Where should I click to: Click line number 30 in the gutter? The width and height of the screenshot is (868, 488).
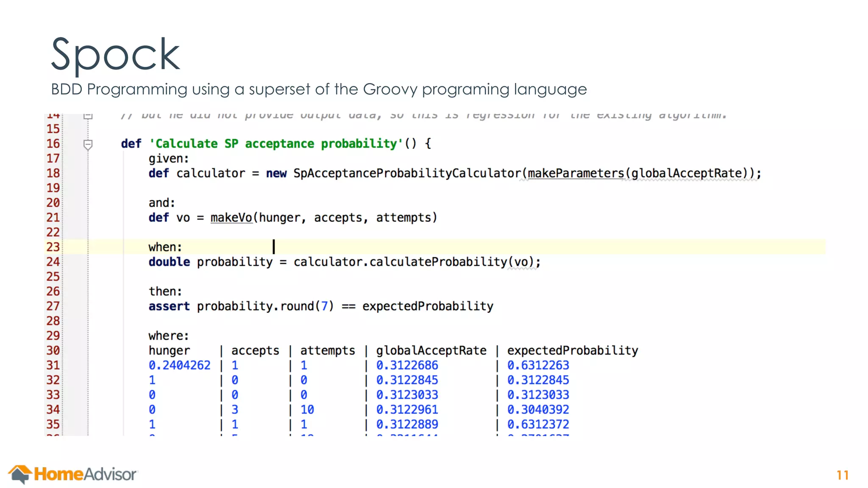point(53,350)
